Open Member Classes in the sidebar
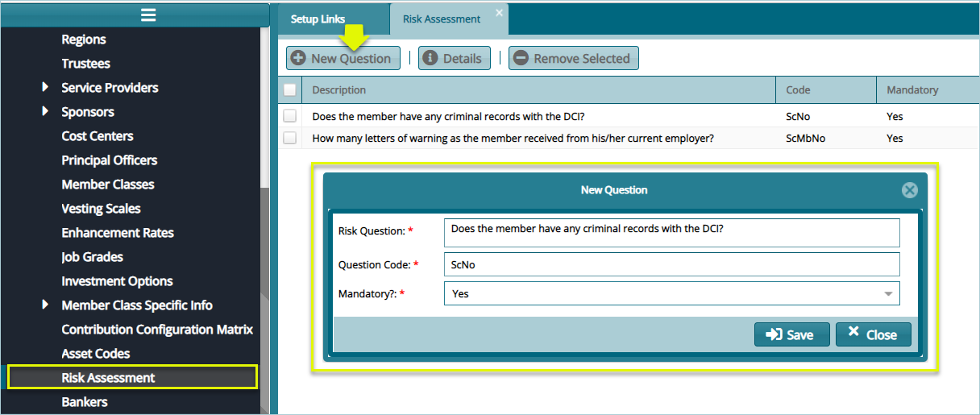The height and width of the screenshot is (415, 980). click(108, 185)
